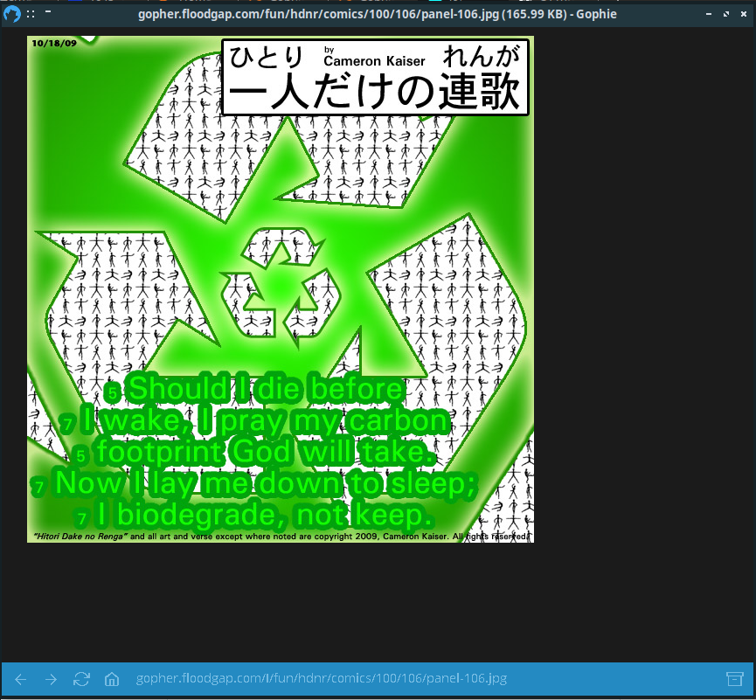Viewport: 756px width, 700px height.
Task: Click the panel-106 comic image
Action: click(x=281, y=289)
